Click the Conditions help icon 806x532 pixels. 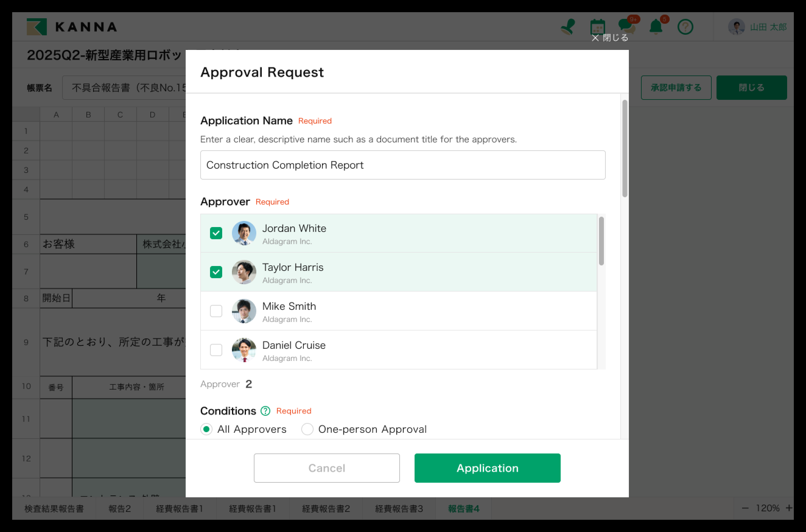click(265, 411)
